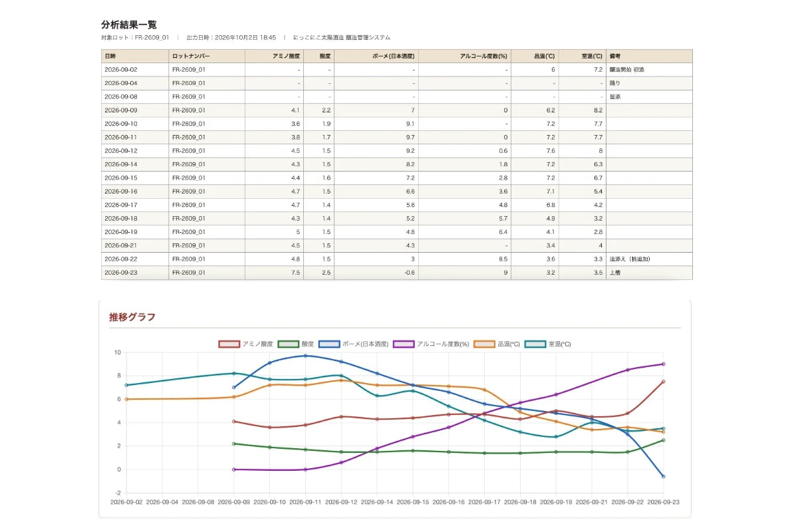Click the 6.4 alcohol value cell
Viewport: 798px width, 532px height.
[x=465, y=231]
